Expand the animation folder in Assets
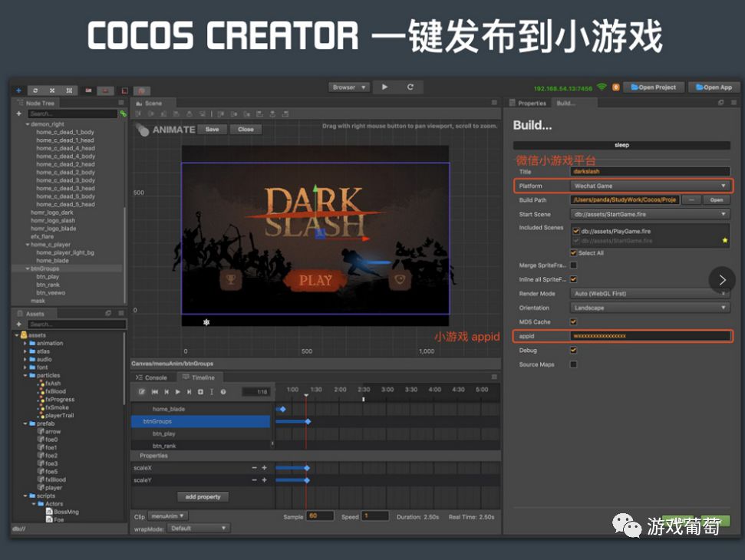This screenshot has width=745, height=560. pos(25,343)
